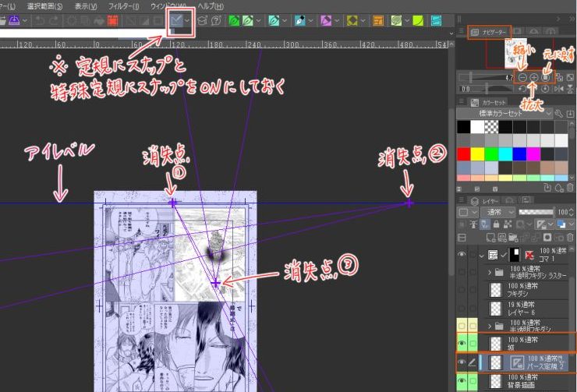577x392 pixels.
Task: Pick the red color swatch
Action: click(x=464, y=154)
